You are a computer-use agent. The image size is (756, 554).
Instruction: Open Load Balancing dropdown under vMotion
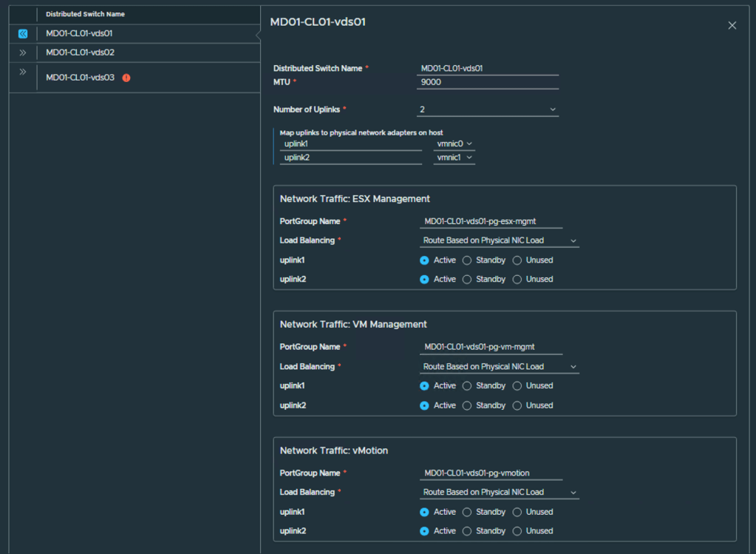500,492
